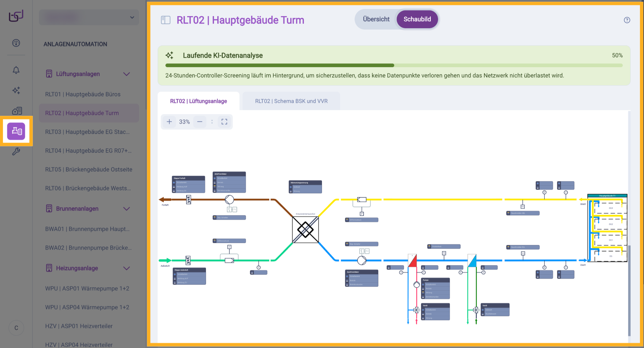Image resolution: width=644 pixels, height=348 pixels.
Task: Open the AI sparkle icon in sidebar
Action: click(x=16, y=90)
